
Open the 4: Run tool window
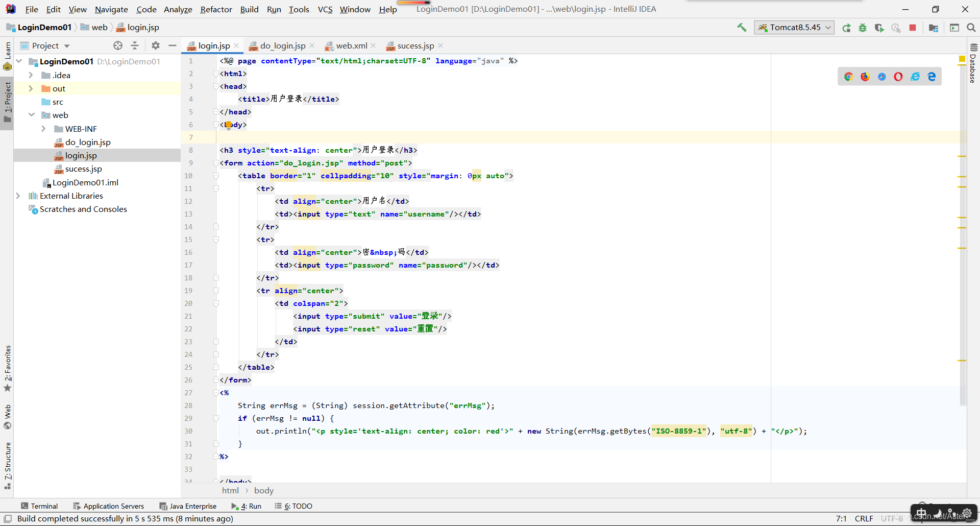[x=246, y=506]
